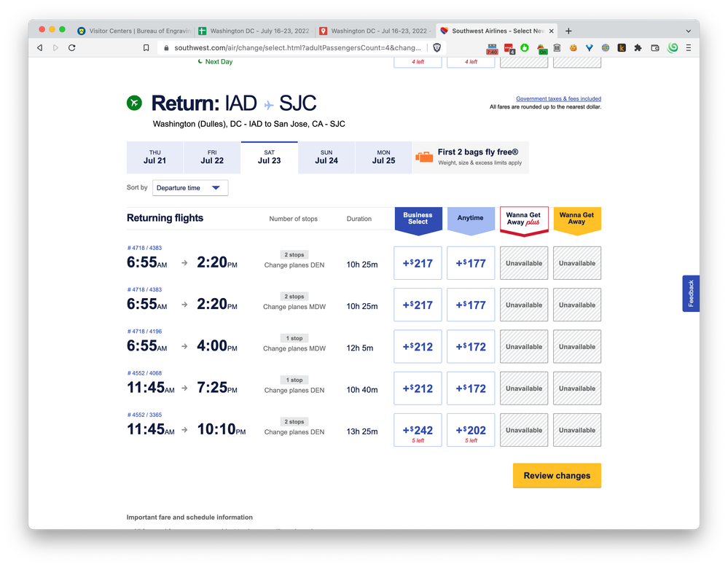Click the 1 stop badge for the 4:00 PM arrival
The width and height of the screenshot is (728, 567).
tap(294, 338)
